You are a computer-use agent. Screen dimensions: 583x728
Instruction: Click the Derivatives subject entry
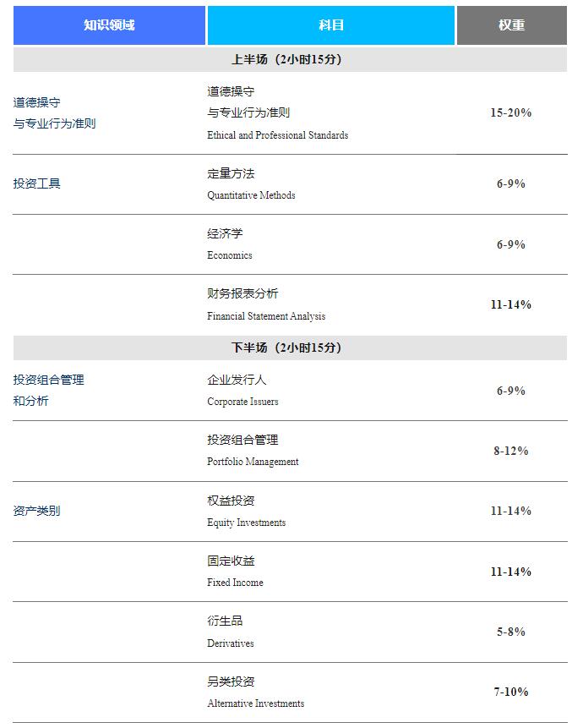point(231,643)
